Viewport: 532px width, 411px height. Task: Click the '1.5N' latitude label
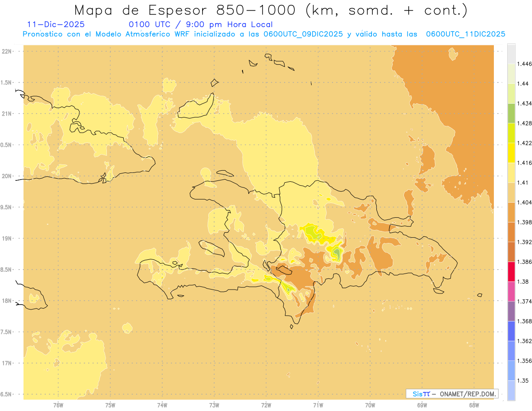click(7, 82)
